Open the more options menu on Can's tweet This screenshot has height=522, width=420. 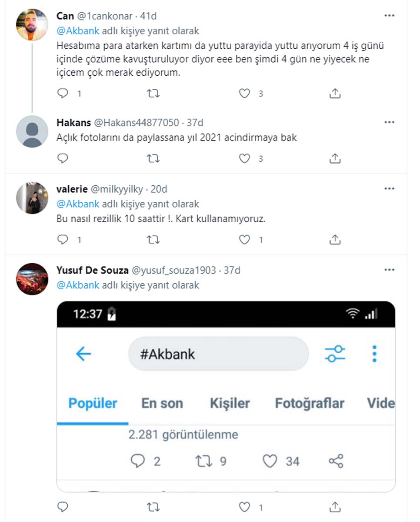pos(389,14)
